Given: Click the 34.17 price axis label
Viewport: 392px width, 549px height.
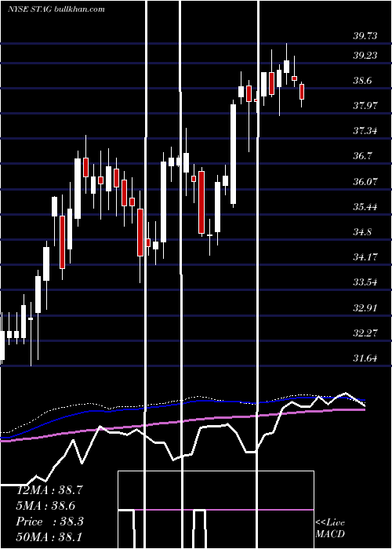Looking at the screenshot, I should tap(365, 257).
